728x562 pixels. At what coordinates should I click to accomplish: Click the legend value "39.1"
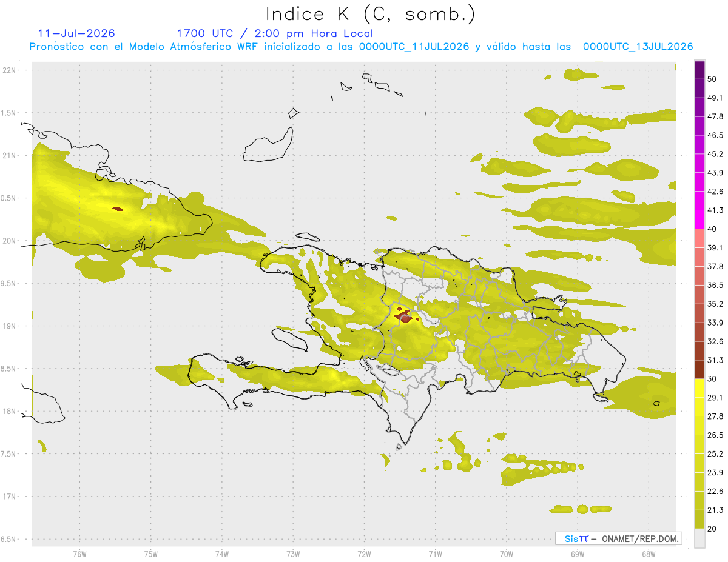point(715,247)
